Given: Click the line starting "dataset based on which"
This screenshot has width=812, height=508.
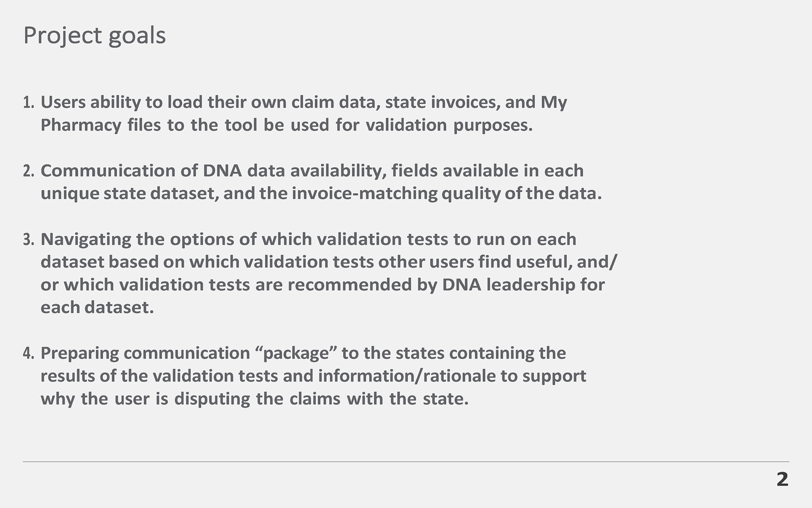Looking at the screenshot, I should coord(329,262).
